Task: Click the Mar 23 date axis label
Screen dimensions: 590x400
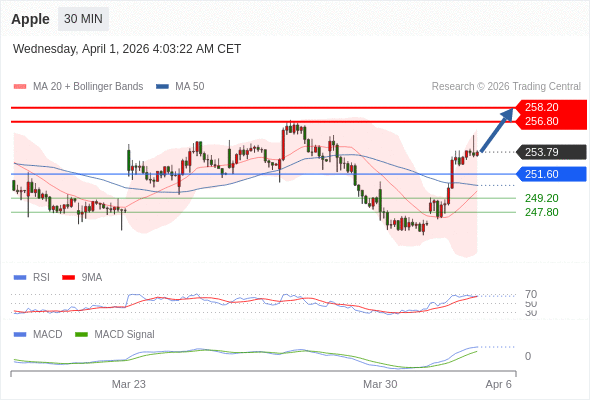Action: coord(128,384)
